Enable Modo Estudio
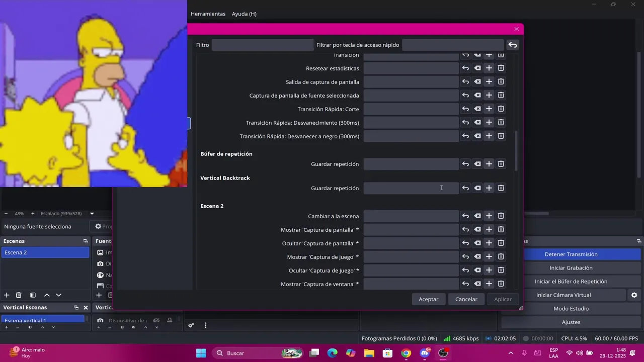The image size is (644, 362). click(571, 309)
